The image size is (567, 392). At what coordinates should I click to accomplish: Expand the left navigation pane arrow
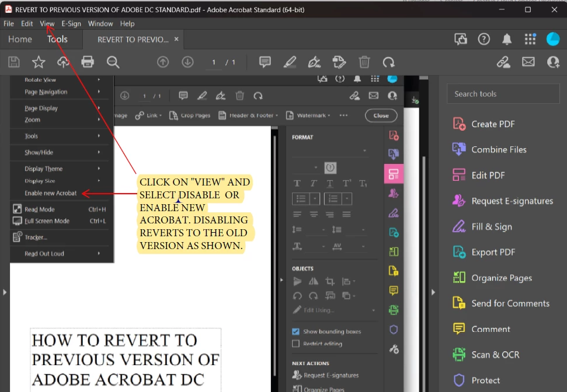(5, 292)
